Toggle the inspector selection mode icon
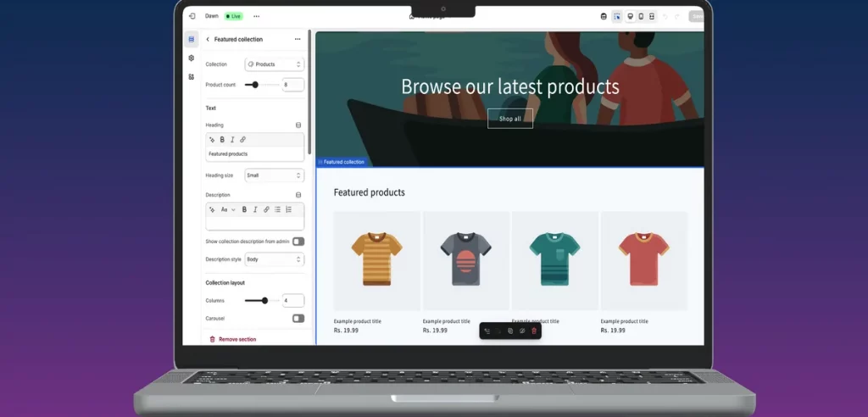This screenshot has height=417, width=868. tap(617, 16)
